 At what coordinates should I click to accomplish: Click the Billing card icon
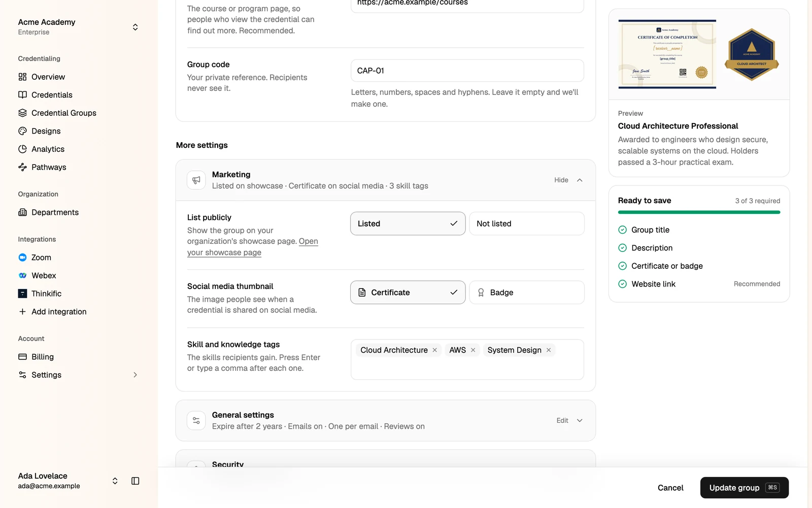tap(22, 357)
